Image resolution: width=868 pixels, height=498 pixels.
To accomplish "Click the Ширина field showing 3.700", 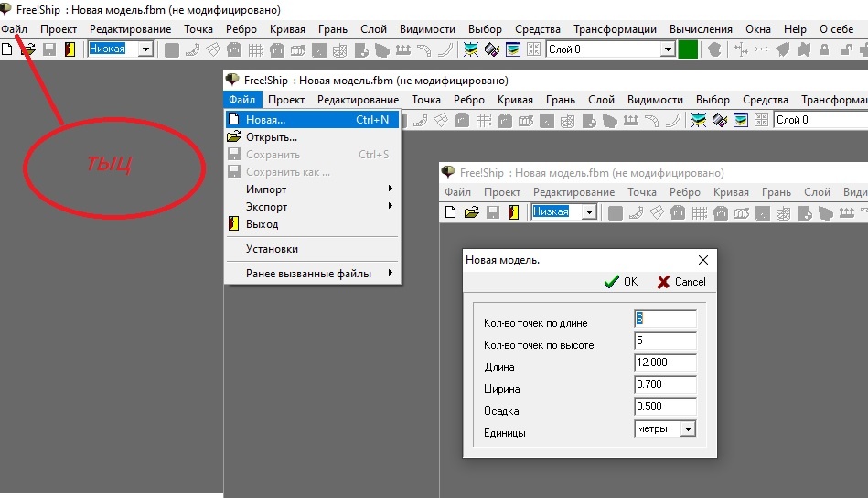I will point(665,384).
